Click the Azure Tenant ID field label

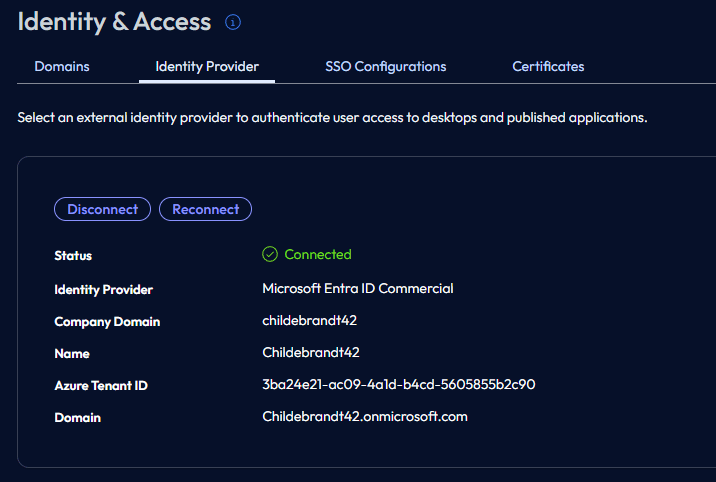(101, 386)
